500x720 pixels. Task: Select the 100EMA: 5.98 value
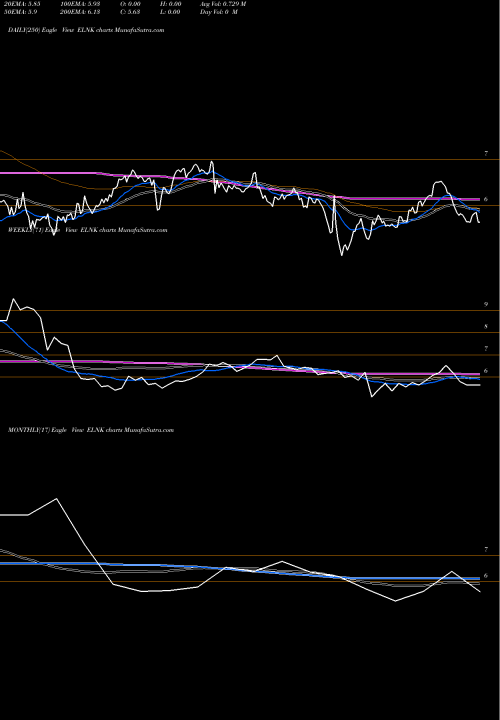coord(80,4)
